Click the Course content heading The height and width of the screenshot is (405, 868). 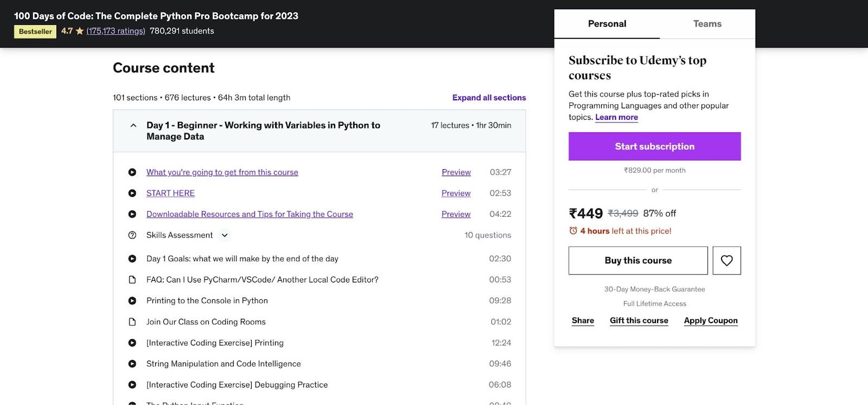coord(164,68)
